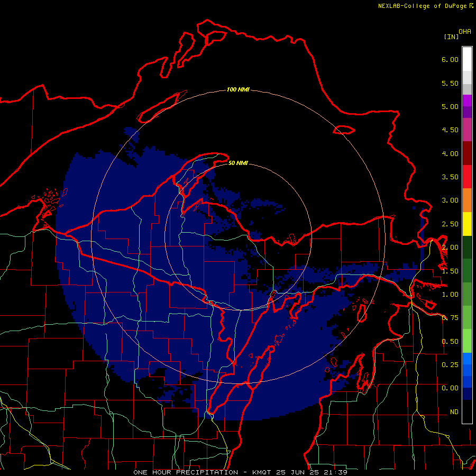
Task: Click the ND legend label
Action: click(454, 412)
